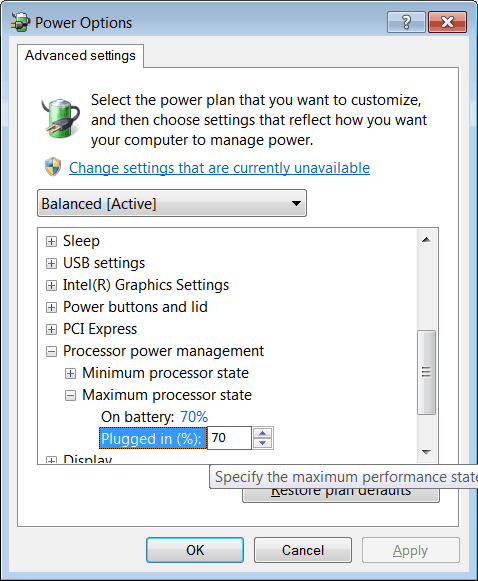Click the green battery plug illustration
This screenshot has height=581, width=478.
[60, 118]
